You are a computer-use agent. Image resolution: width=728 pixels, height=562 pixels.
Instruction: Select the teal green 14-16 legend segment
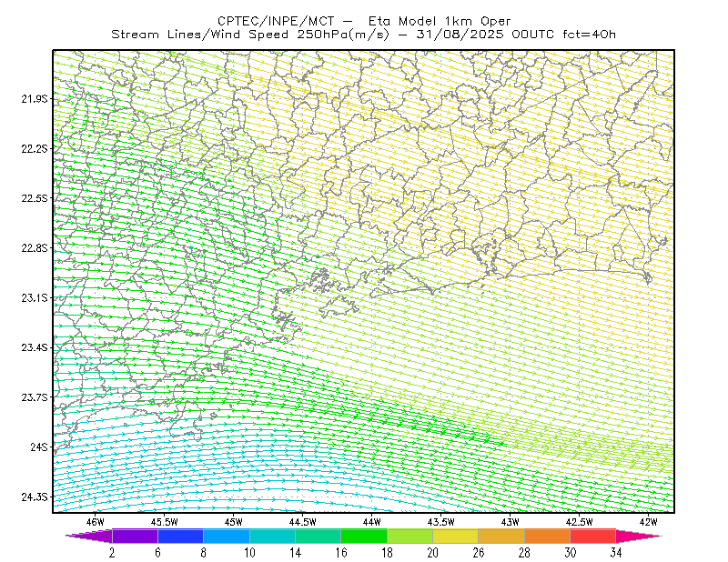pyautogui.click(x=318, y=536)
